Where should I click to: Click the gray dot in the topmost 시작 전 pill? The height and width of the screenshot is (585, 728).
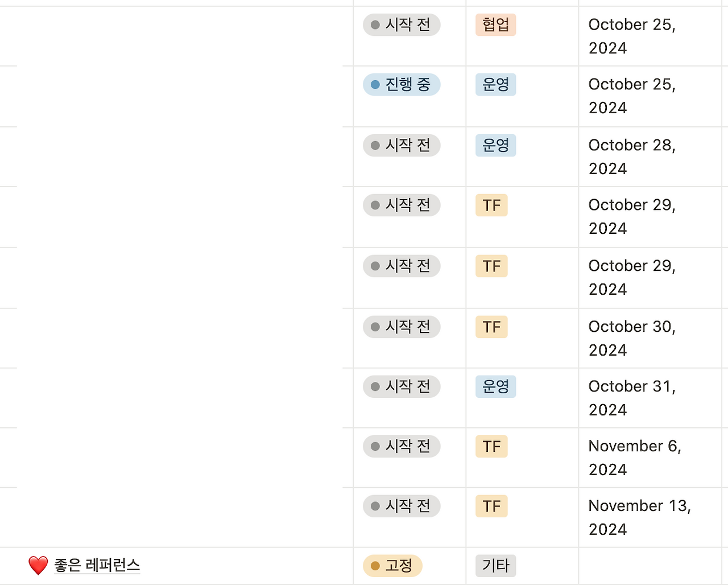(374, 24)
